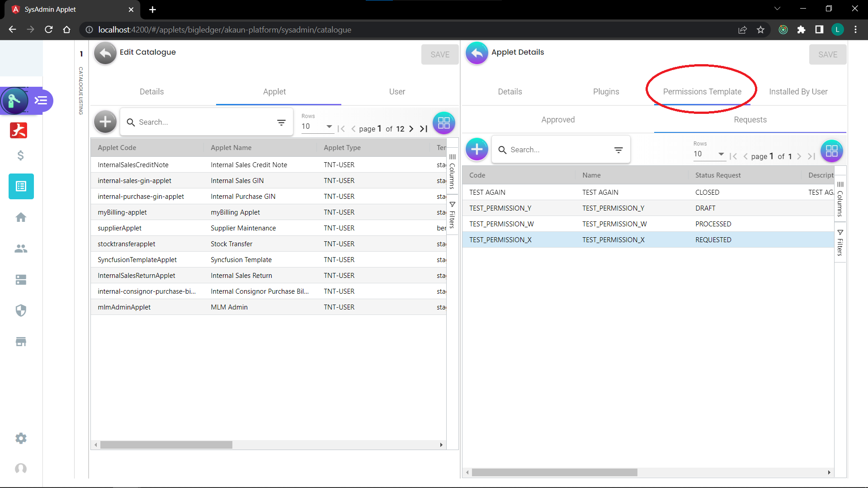Open Rows dropdown in Edit Catalogue panel
Viewport: 868px width, 488px height.
click(x=317, y=127)
